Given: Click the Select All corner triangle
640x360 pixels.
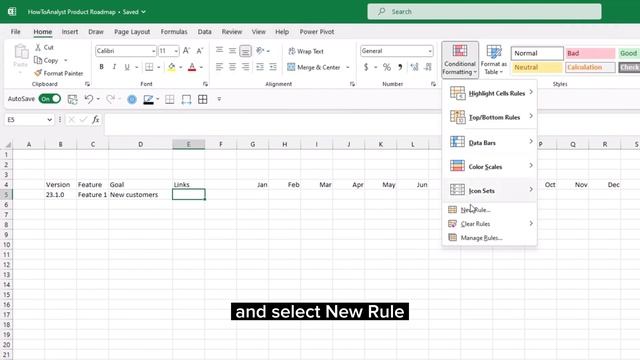Looking at the screenshot, I should [x=8, y=144].
